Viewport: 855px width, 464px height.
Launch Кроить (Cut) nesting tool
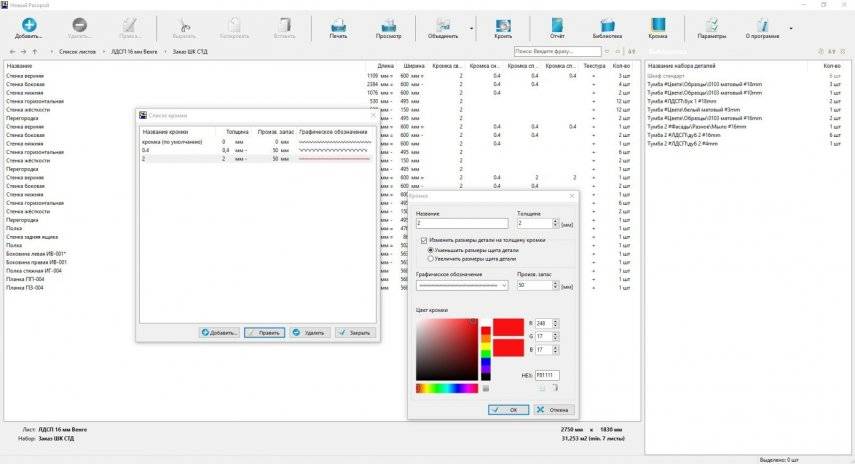(x=502, y=25)
